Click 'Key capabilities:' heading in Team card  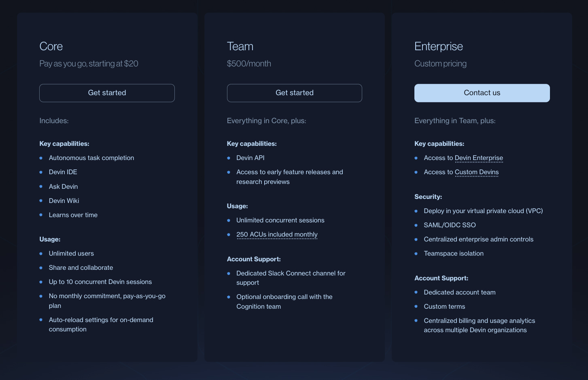click(252, 144)
